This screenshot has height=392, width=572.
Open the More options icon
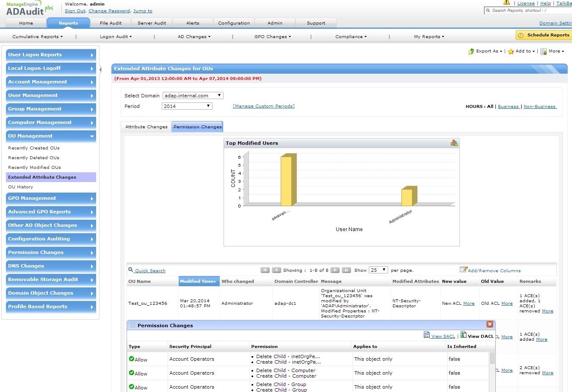[544, 52]
